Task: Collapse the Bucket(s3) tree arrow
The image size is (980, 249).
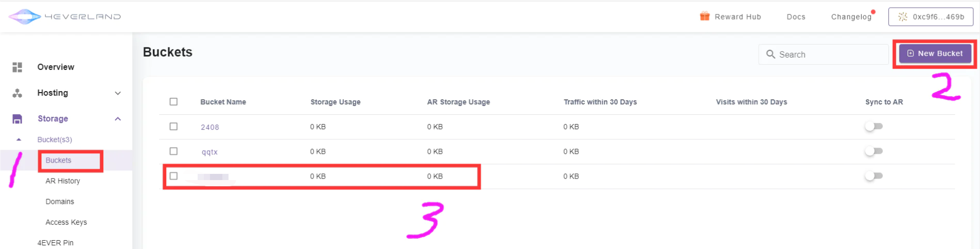Action: pos(19,139)
